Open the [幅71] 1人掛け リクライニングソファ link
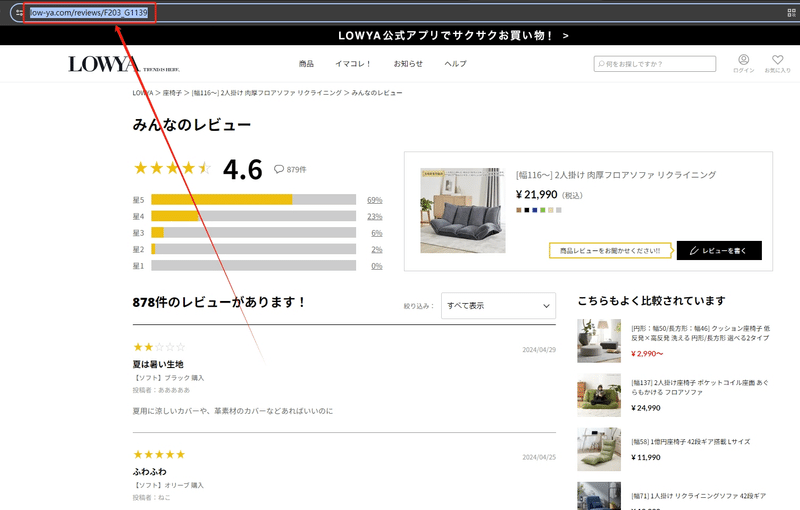 click(x=698, y=496)
